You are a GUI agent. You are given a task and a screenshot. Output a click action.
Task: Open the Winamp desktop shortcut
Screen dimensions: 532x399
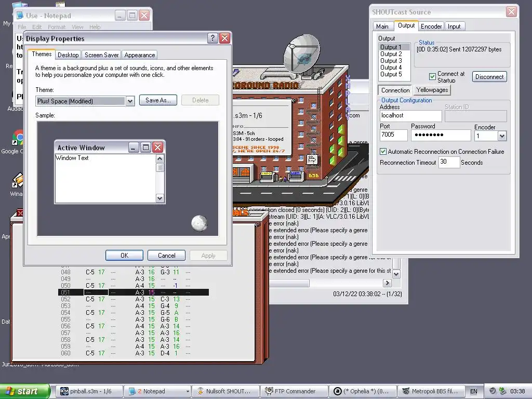(x=17, y=180)
